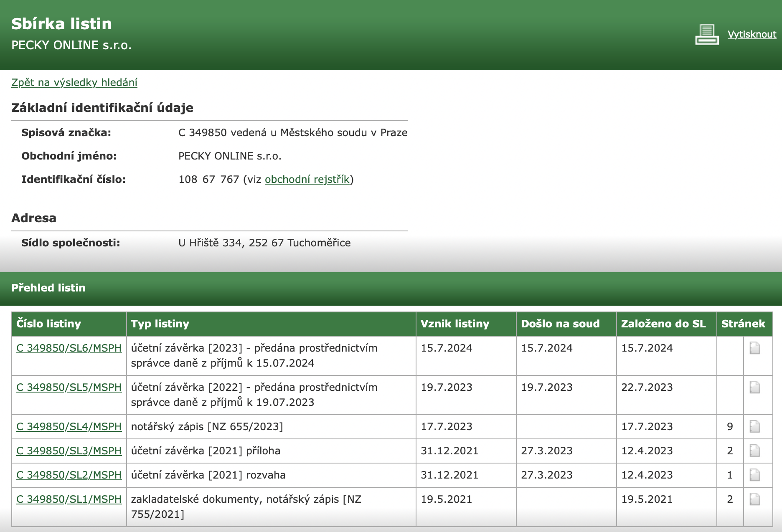This screenshot has width=782, height=532.
Task: Click the Vytisknout print link
Action: coord(752,34)
